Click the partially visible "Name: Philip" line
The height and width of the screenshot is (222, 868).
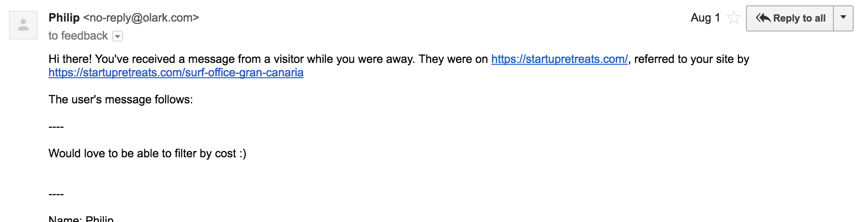(x=81, y=219)
